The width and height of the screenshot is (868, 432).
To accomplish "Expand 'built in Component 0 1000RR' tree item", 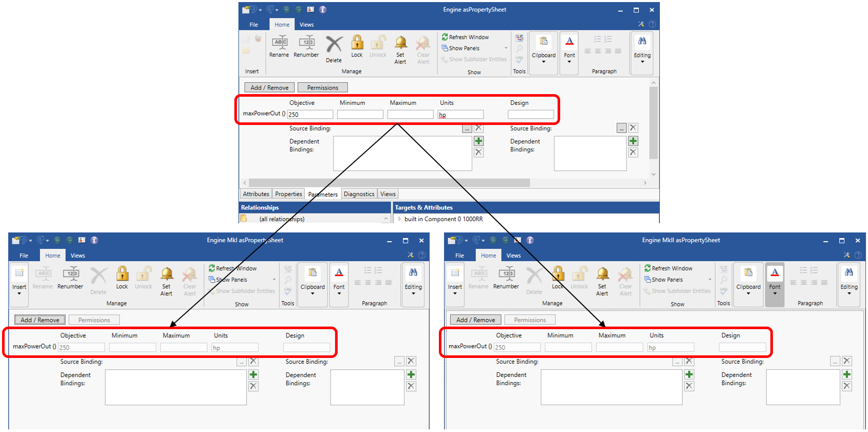I will [400, 219].
